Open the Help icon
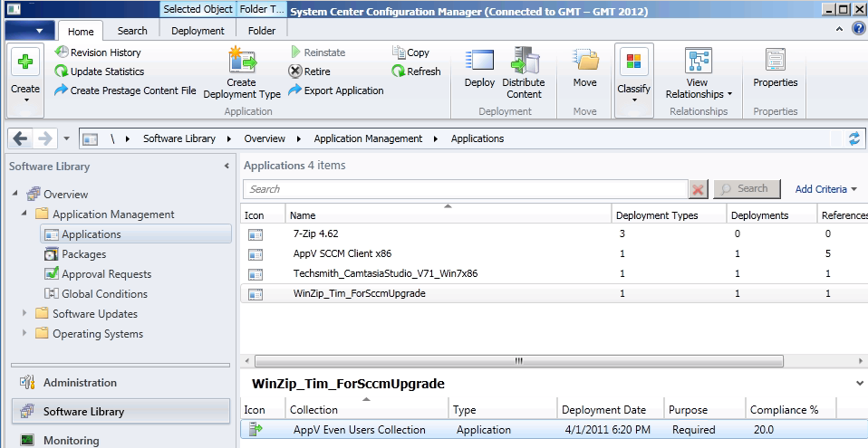This screenshot has width=868, height=448. click(x=859, y=29)
